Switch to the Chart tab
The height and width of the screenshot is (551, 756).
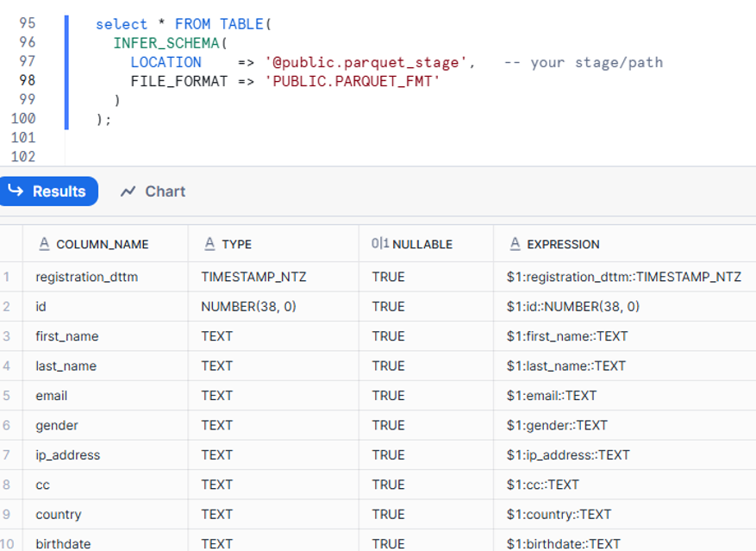click(153, 191)
